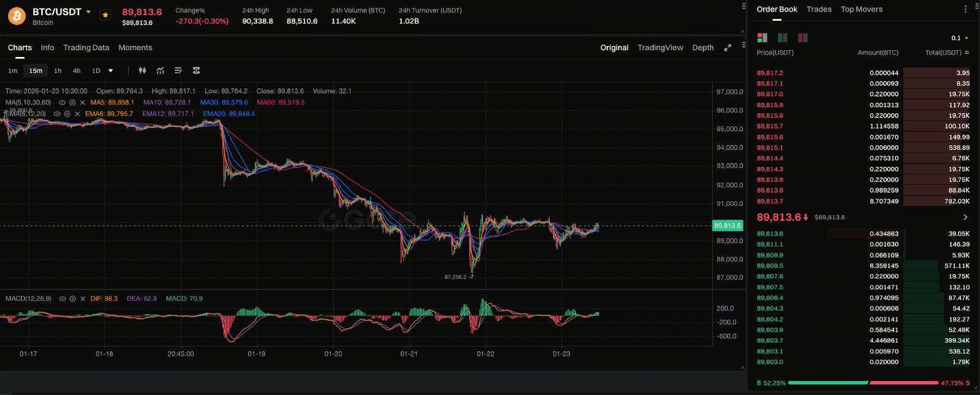Viewport: 980px width, 395px height.
Task: Open more time intervals dropdown arrow
Action: point(111,71)
